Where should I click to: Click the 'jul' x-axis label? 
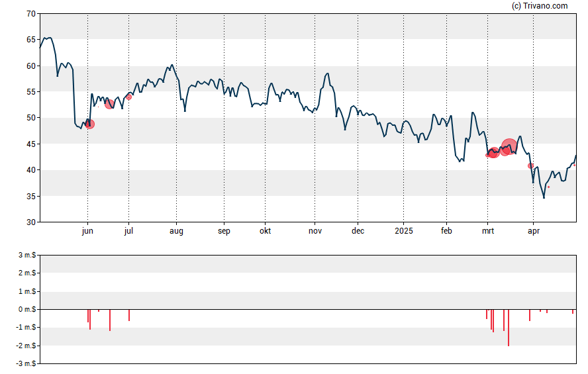pos(128,230)
